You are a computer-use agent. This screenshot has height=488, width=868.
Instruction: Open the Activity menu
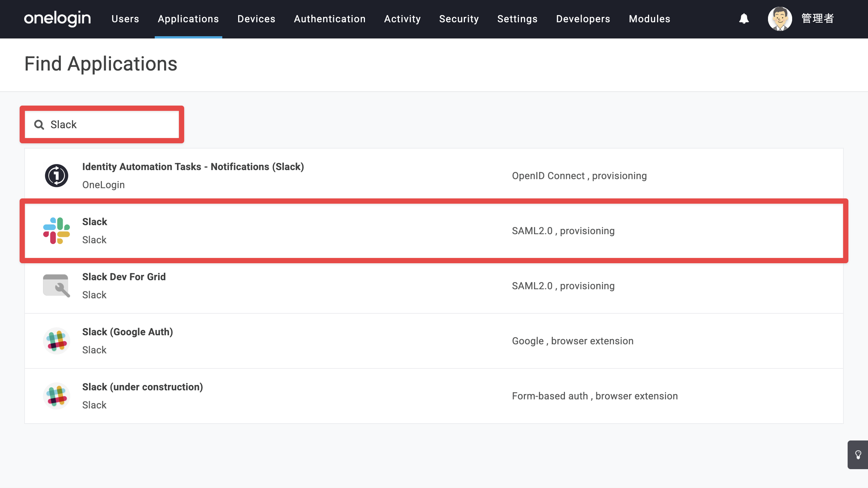(402, 19)
